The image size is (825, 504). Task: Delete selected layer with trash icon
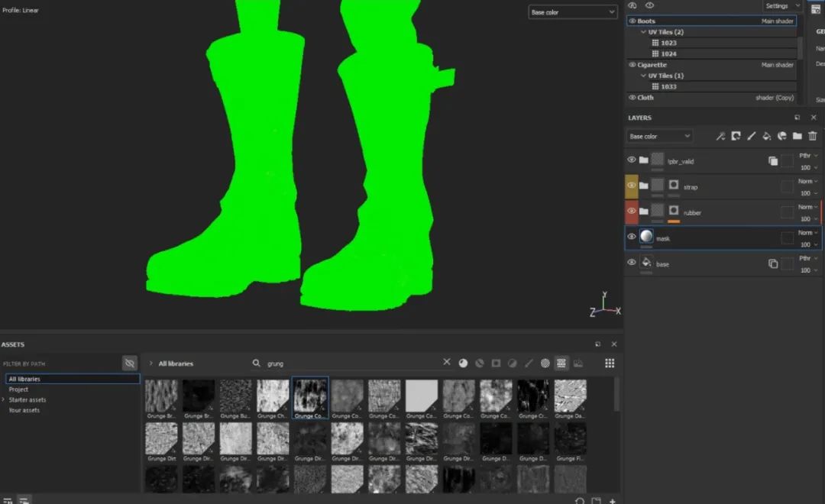point(813,136)
